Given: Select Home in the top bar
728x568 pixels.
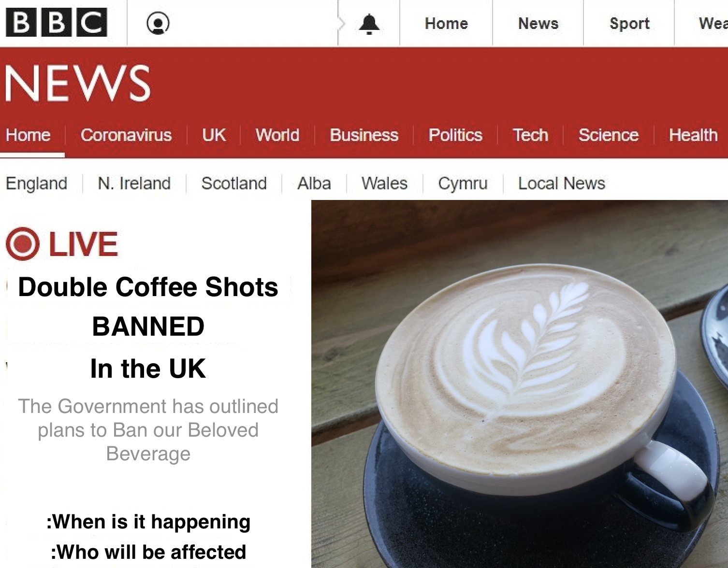Looking at the screenshot, I should coord(446,23).
